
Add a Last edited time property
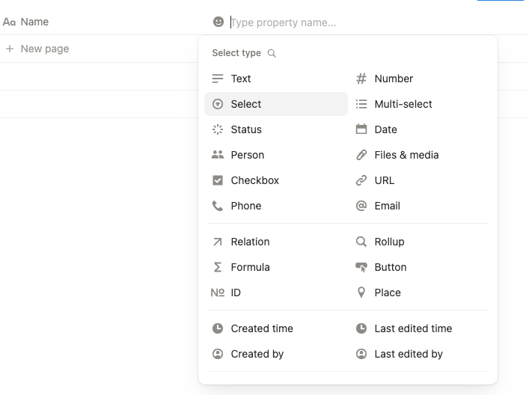(x=413, y=328)
